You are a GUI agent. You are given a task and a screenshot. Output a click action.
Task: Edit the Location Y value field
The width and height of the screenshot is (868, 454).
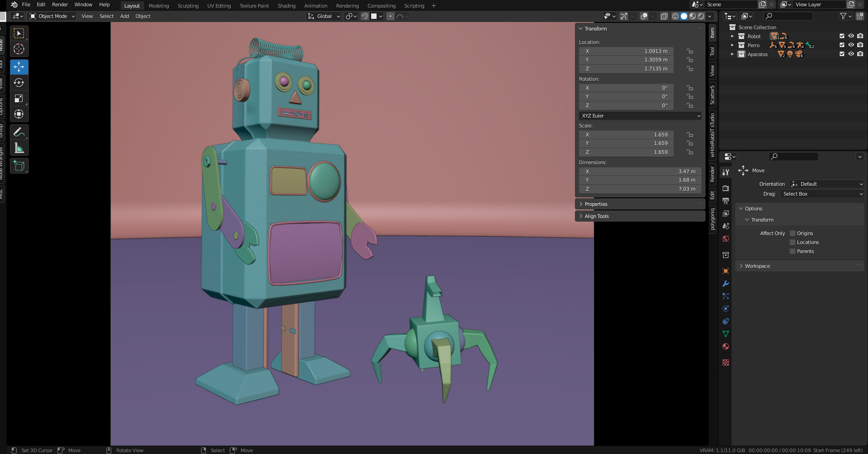[626, 60]
